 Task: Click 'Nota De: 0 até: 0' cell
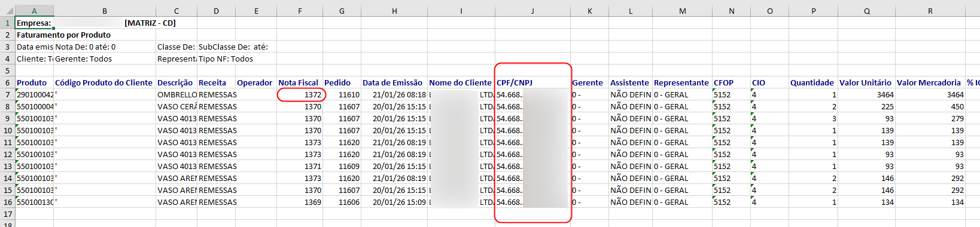tap(86, 47)
